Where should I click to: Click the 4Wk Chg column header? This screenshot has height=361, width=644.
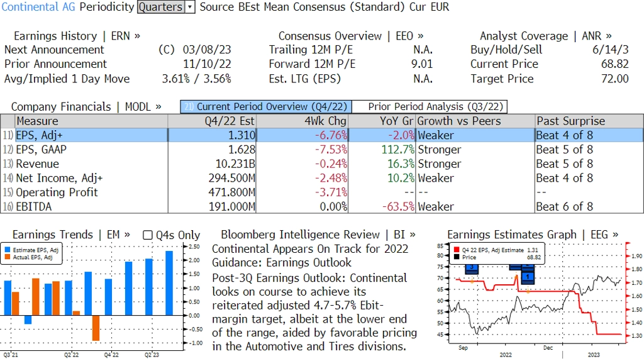click(x=303, y=121)
